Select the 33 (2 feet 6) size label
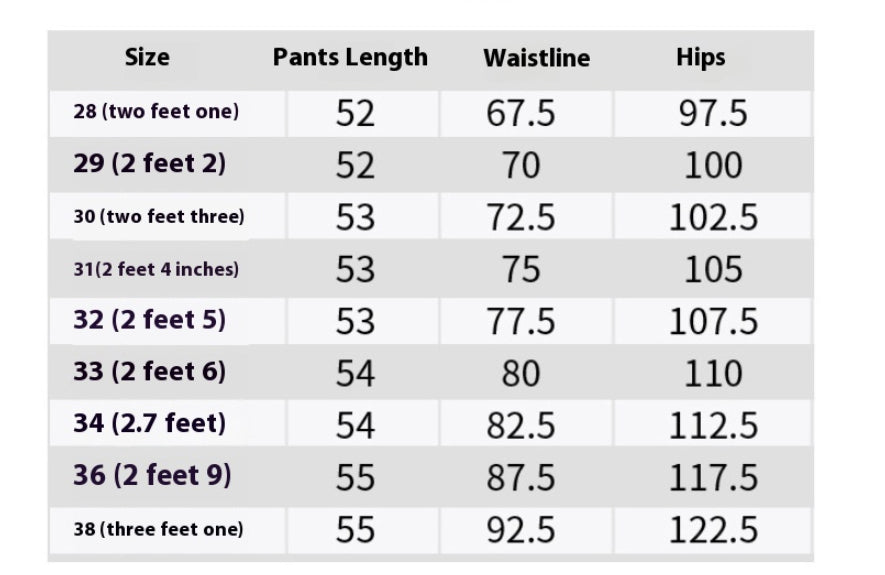Viewport: 885px width, 575px height. 149,372
